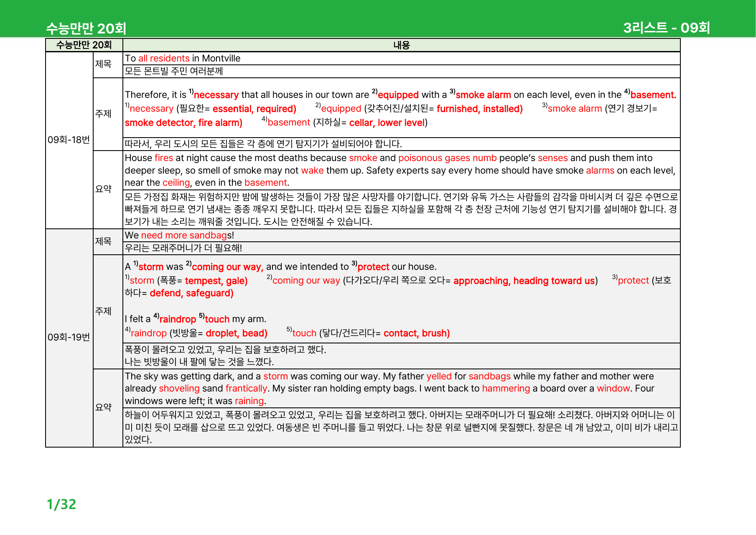Click the title text 'To all residents in Montville'
The height and width of the screenshot is (535, 756).
[x=183, y=58]
